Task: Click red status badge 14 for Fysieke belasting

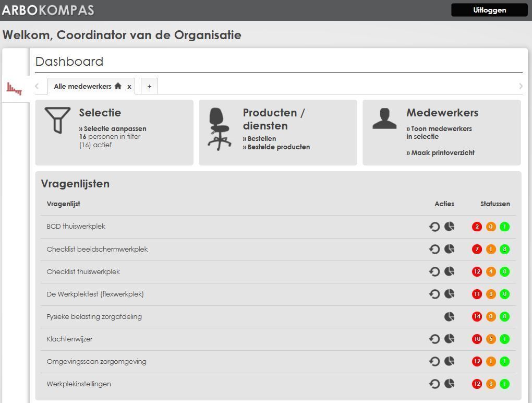Action: click(477, 316)
